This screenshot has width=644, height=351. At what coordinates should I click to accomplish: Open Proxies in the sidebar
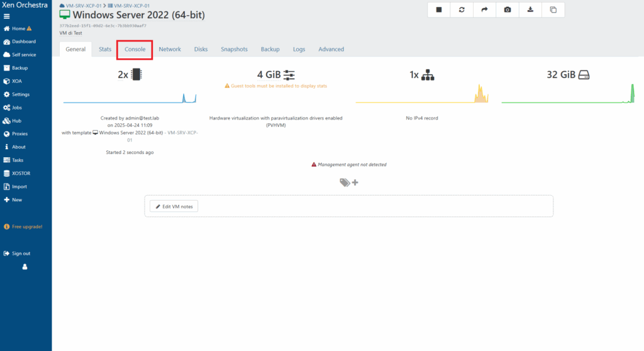[16, 133]
